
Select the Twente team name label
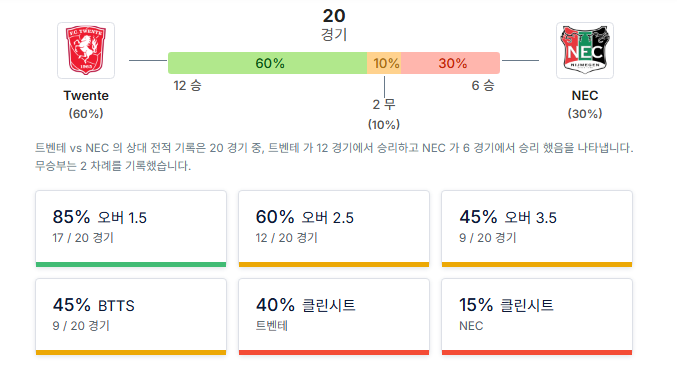point(86,95)
